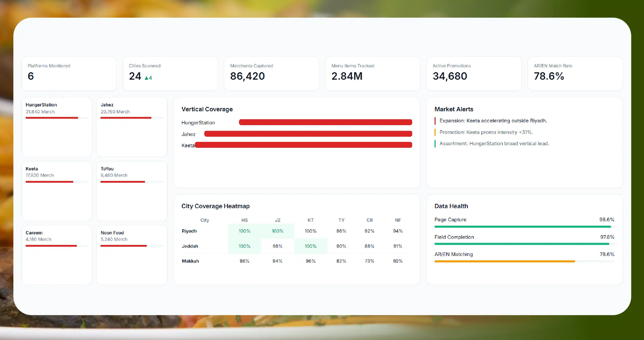Image resolution: width=644 pixels, height=340 pixels.
Task: Open the Keeta promo intensity alert
Action: [x=486, y=132]
